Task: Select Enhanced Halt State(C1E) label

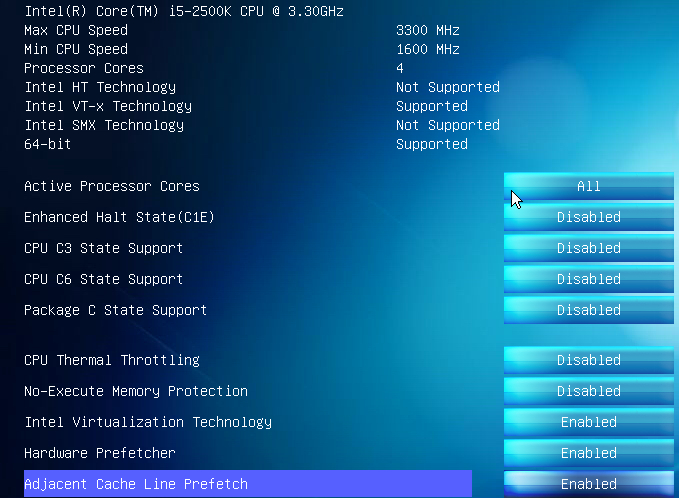Action: 119,217
